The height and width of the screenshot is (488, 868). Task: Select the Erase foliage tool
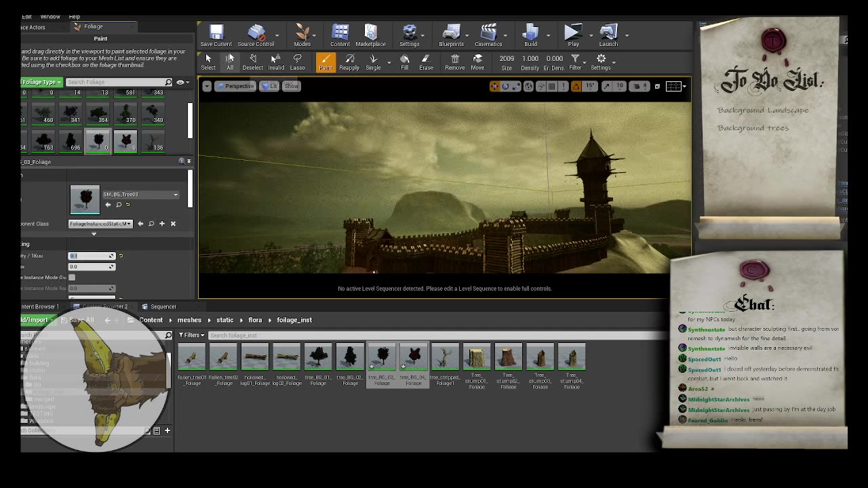tap(426, 62)
